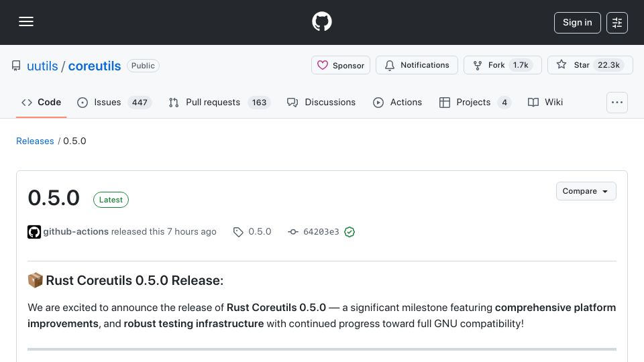This screenshot has width=644, height=362.
Task: Switch to the Code tab
Action: point(41,102)
